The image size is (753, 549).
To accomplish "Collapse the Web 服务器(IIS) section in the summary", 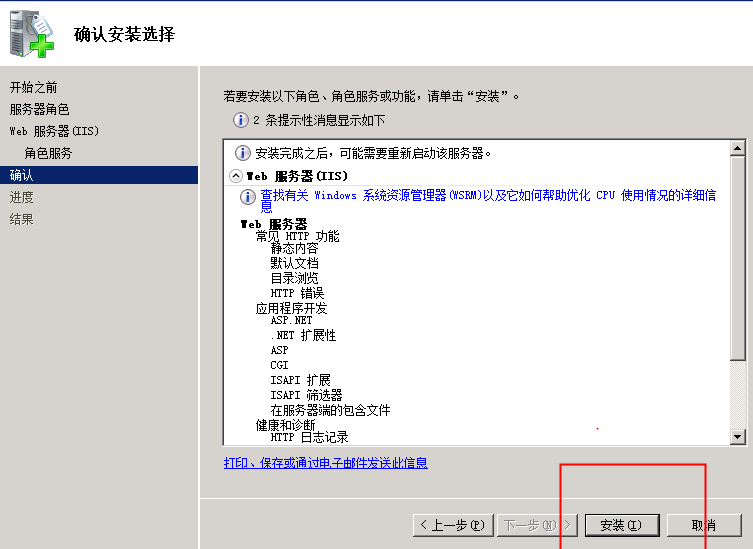I will [236, 176].
